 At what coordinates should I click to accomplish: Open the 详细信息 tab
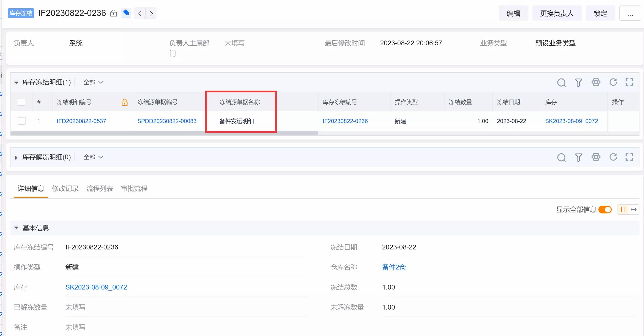[31, 188]
